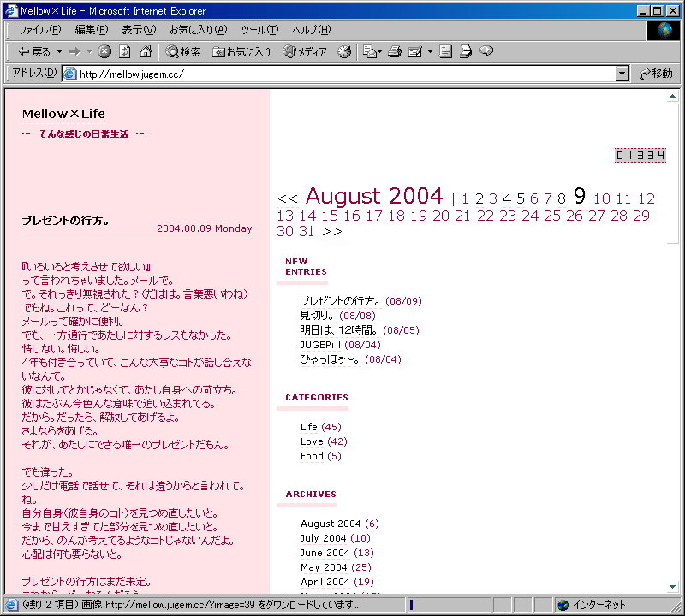Open the June 2004 archive link
The width and height of the screenshot is (685, 616).
click(325, 553)
